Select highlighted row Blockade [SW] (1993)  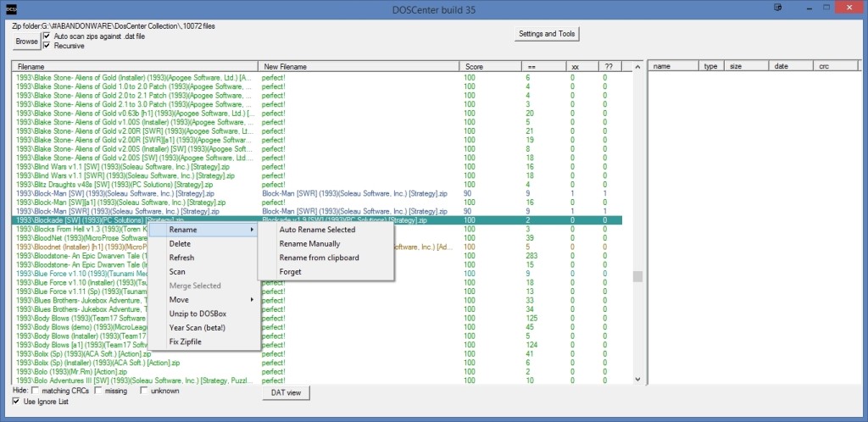[x=317, y=220]
